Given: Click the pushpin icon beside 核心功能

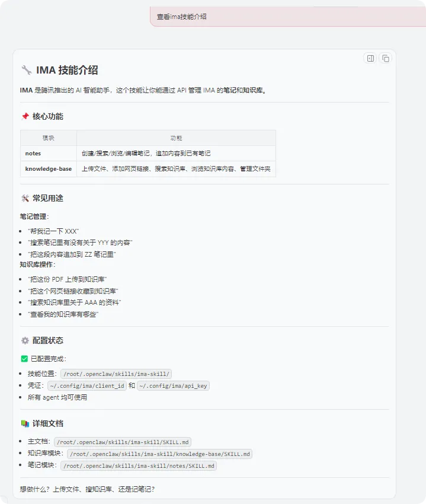Looking at the screenshot, I should 25,116.
